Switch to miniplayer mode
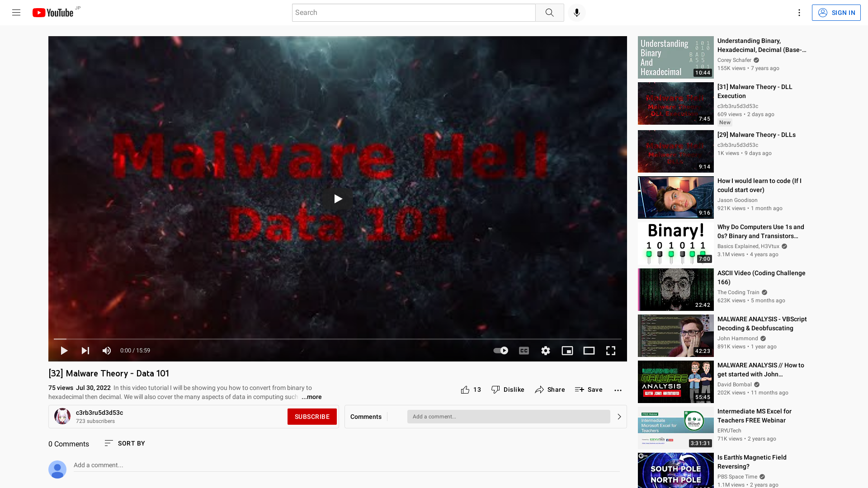The height and width of the screenshot is (488, 868). pos(567,350)
